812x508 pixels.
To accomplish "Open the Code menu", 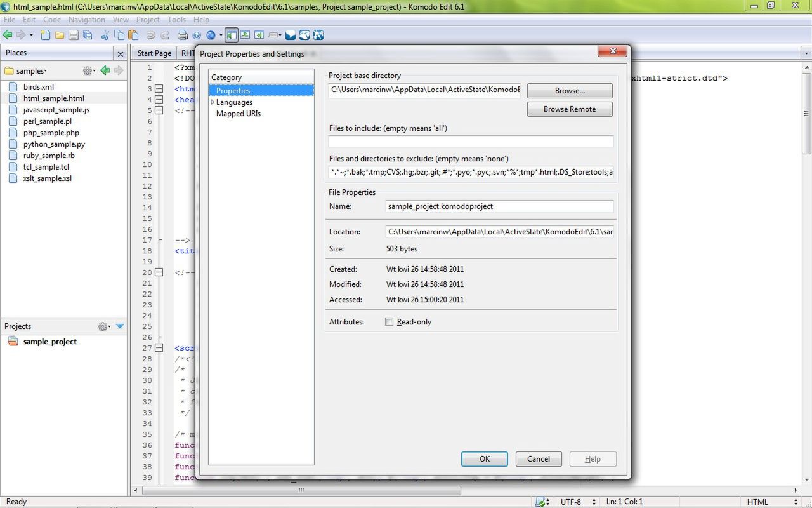I will tap(52, 20).
